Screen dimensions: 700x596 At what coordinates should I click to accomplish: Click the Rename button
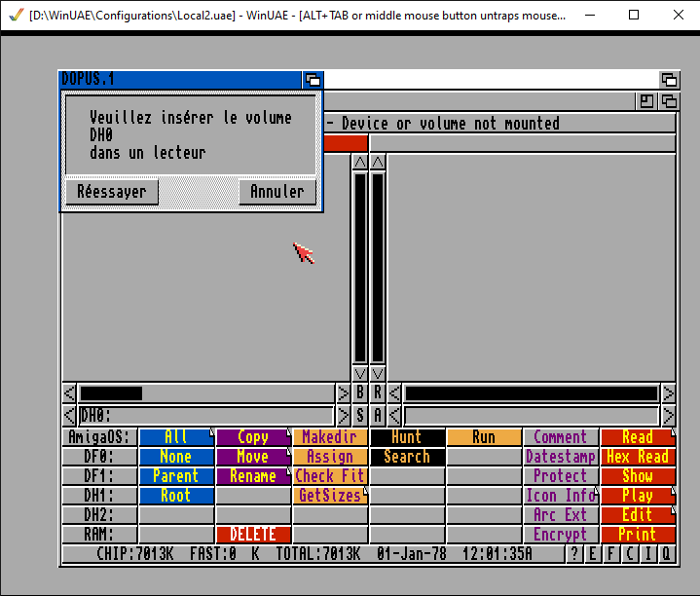point(253,476)
